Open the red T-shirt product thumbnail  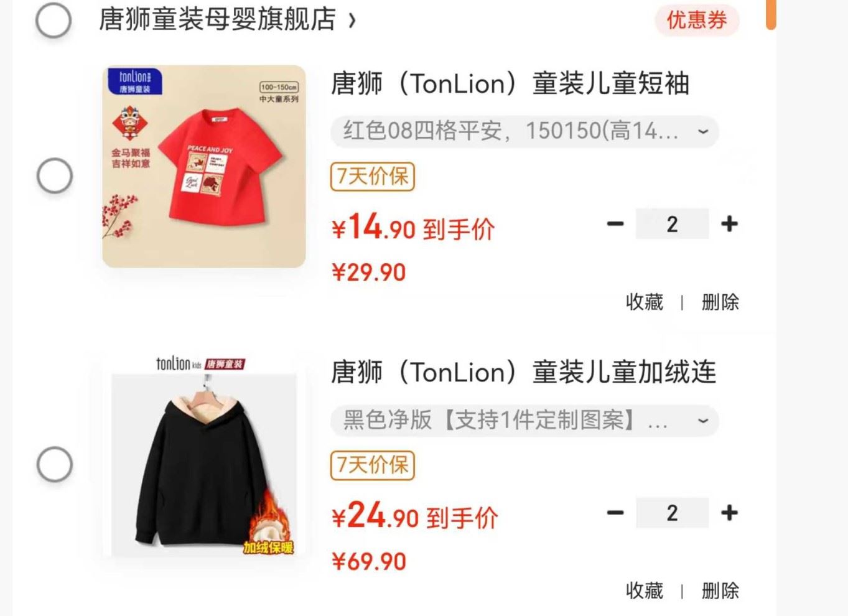(204, 167)
